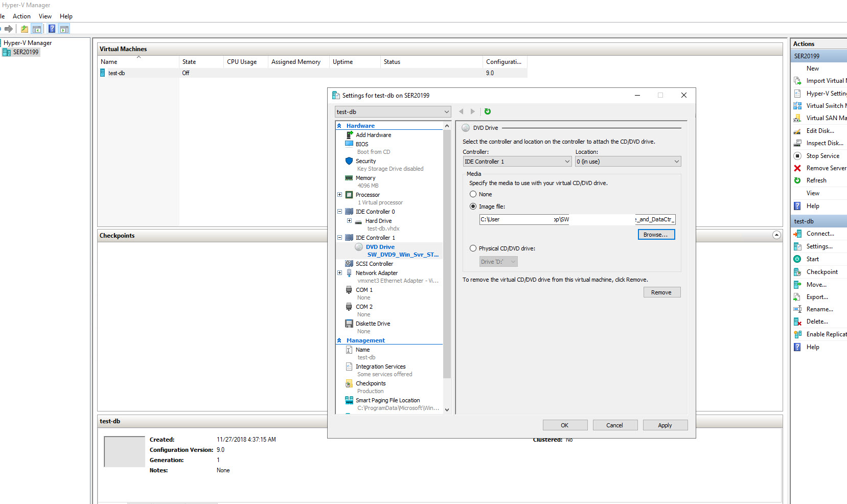
Task: Click the Checkpoint action icon
Action: 797,272
